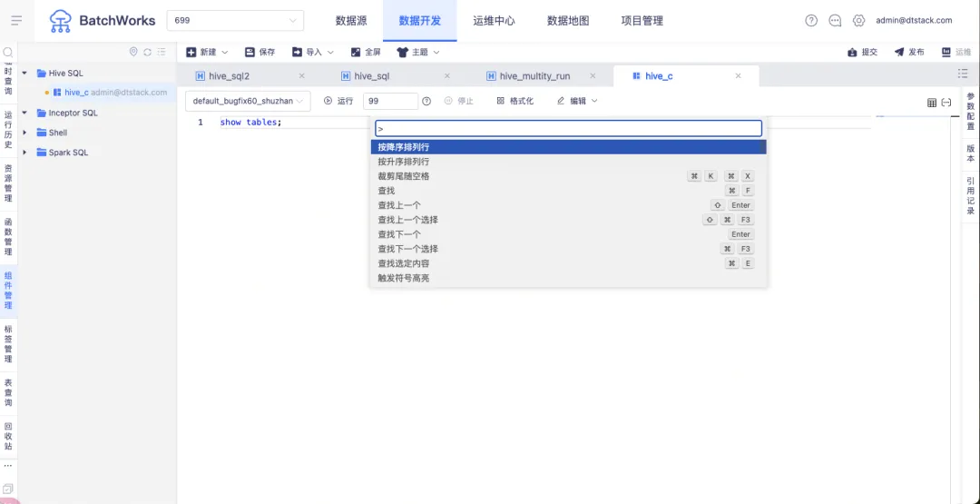
Task: Click the 全屏 fullscreen toolbar button
Action: point(366,52)
